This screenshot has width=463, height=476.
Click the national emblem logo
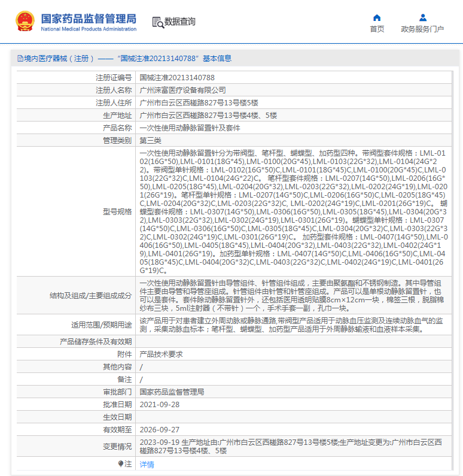point(25,21)
